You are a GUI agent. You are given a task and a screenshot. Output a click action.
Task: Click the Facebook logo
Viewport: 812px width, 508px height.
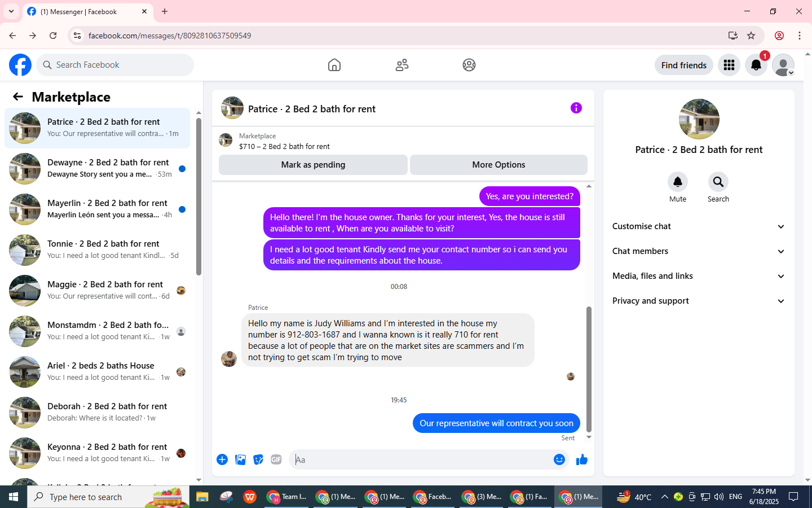point(20,65)
